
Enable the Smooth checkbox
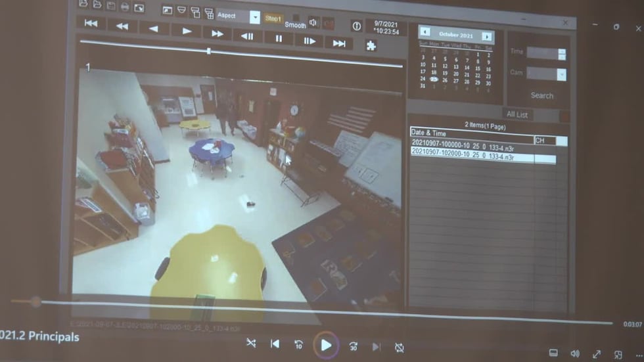pyautogui.click(x=296, y=18)
